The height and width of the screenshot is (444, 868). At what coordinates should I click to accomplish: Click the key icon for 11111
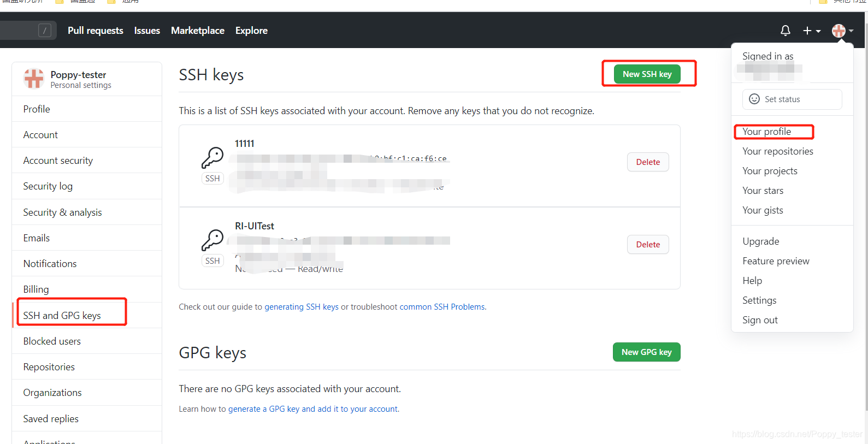(x=212, y=158)
